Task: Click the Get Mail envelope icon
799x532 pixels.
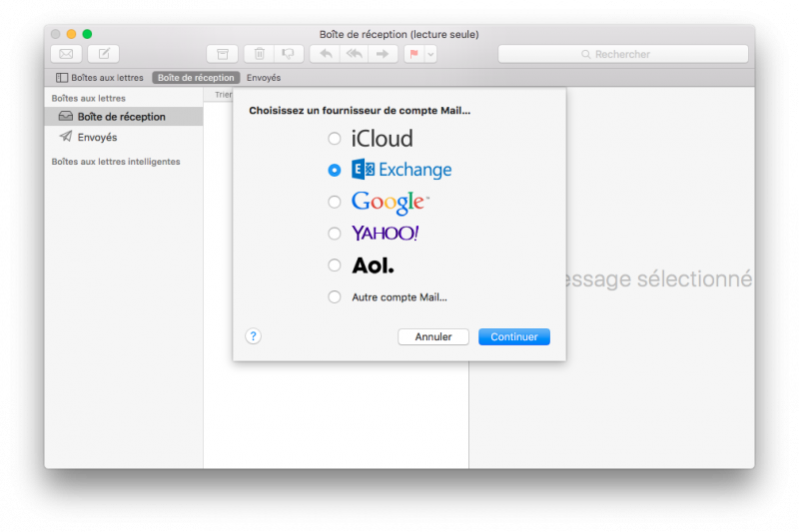Action: tap(66, 54)
